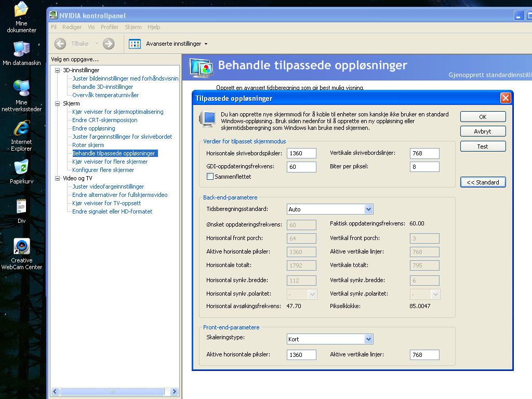The width and height of the screenshot is (532, 399).
Task: Open the Avanserte innstillinger view dropdown
Action: [x=206, y=44]
